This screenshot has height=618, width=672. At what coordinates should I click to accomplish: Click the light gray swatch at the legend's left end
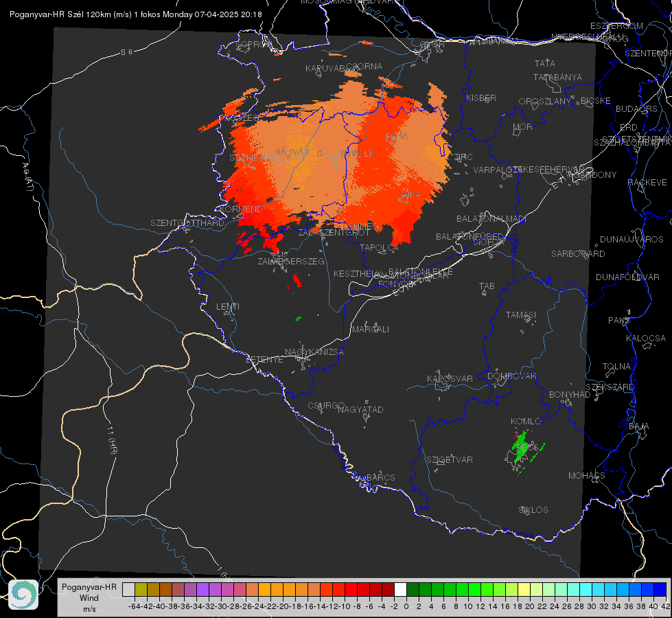(x=128, y=589)
